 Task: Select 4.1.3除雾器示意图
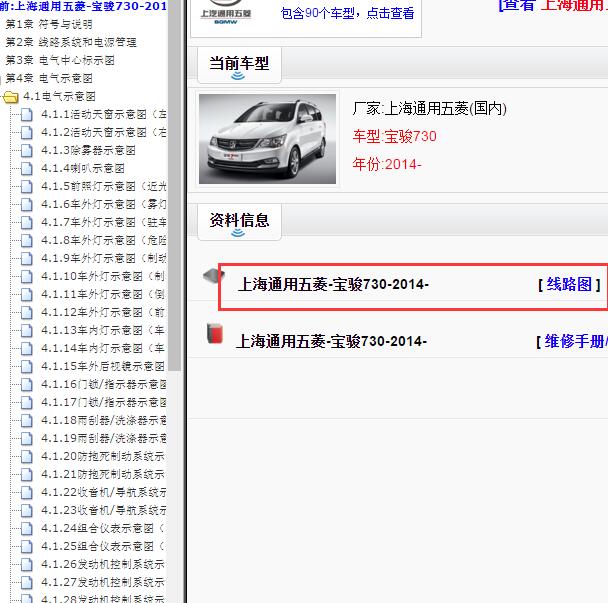click(88, 150)
